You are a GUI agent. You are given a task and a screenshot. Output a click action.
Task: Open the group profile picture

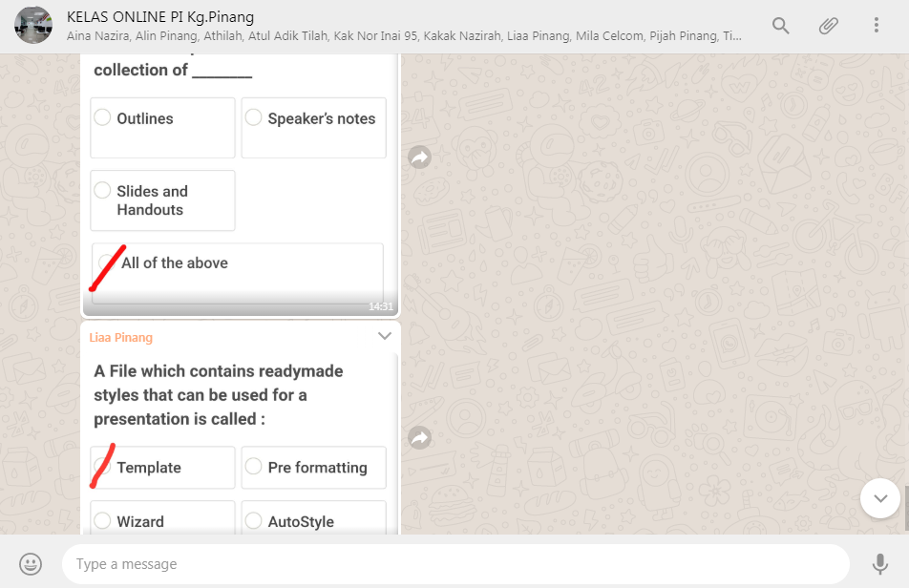pos(33,26)
